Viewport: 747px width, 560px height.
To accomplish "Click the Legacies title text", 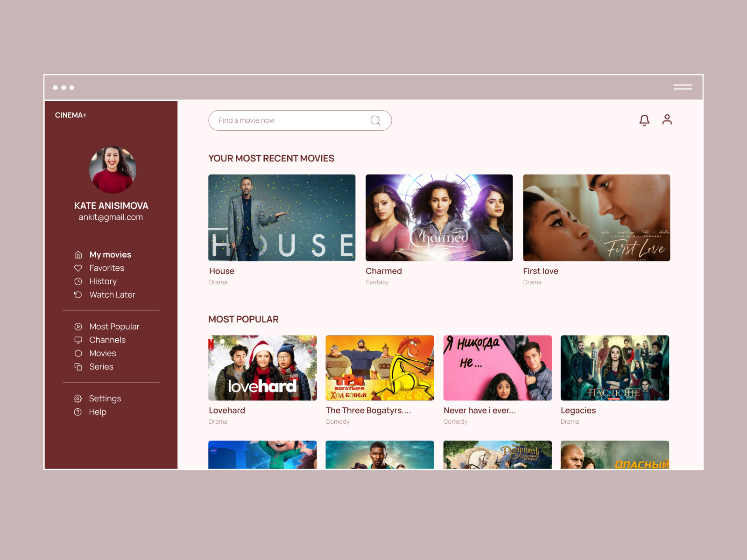I will click(578, 411).
